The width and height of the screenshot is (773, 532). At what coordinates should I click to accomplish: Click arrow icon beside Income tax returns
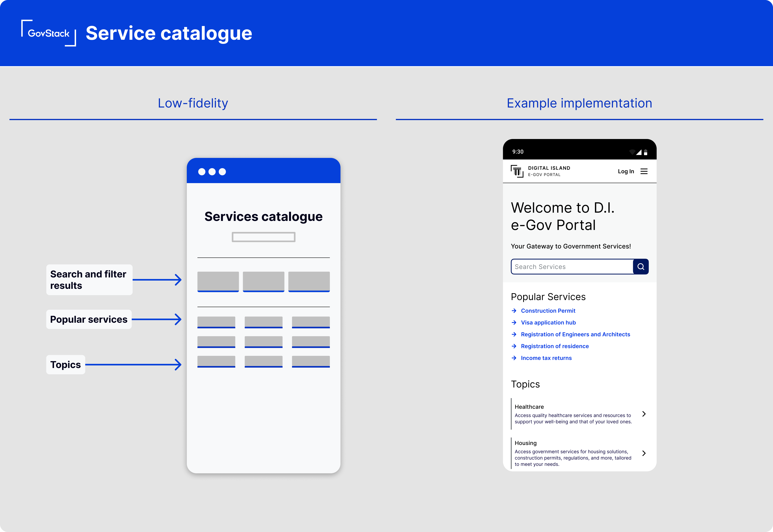514,358
